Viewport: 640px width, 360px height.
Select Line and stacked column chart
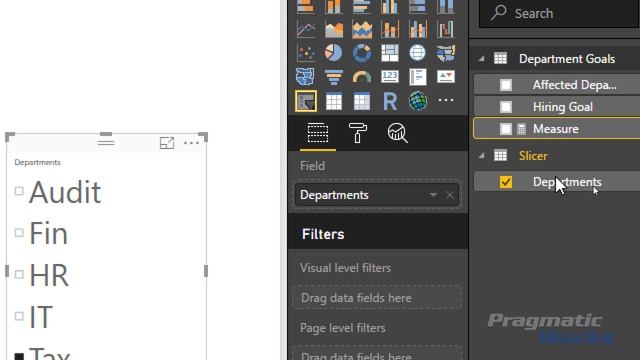390,29
